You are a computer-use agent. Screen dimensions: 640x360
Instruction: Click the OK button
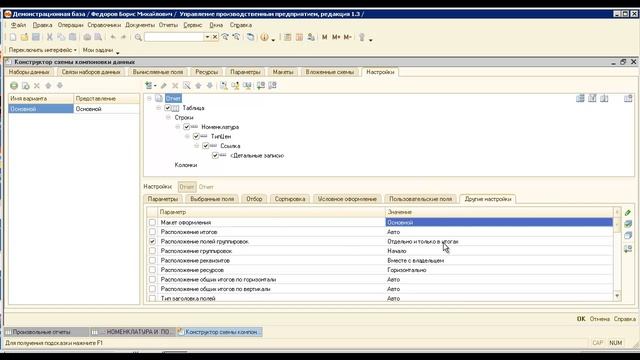click(x=581, y=319)
